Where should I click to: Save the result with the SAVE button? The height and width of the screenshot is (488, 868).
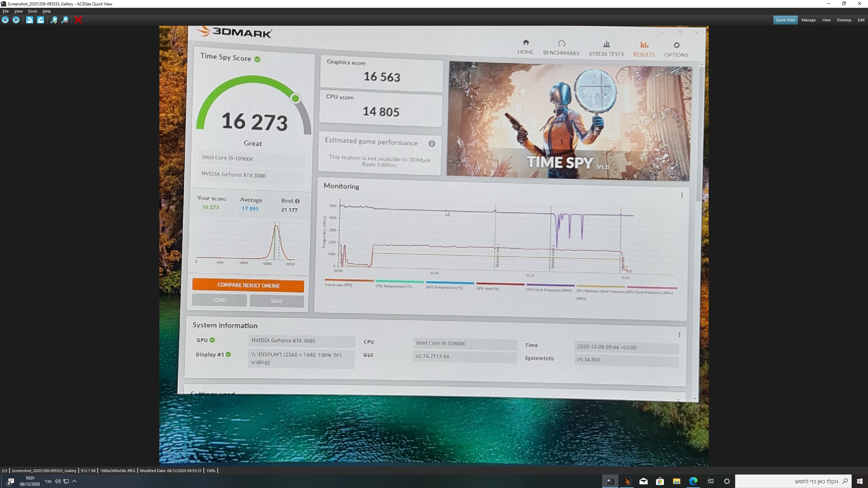(277, 301)
